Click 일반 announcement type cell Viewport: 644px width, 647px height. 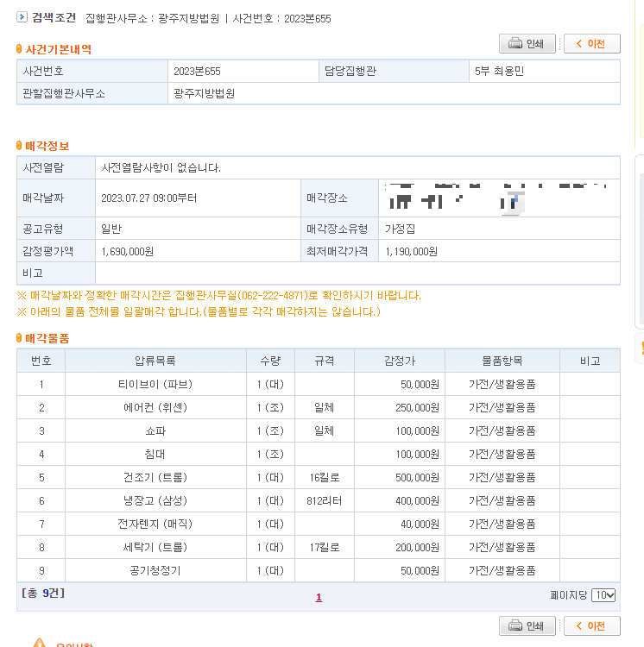click(198, 229)
